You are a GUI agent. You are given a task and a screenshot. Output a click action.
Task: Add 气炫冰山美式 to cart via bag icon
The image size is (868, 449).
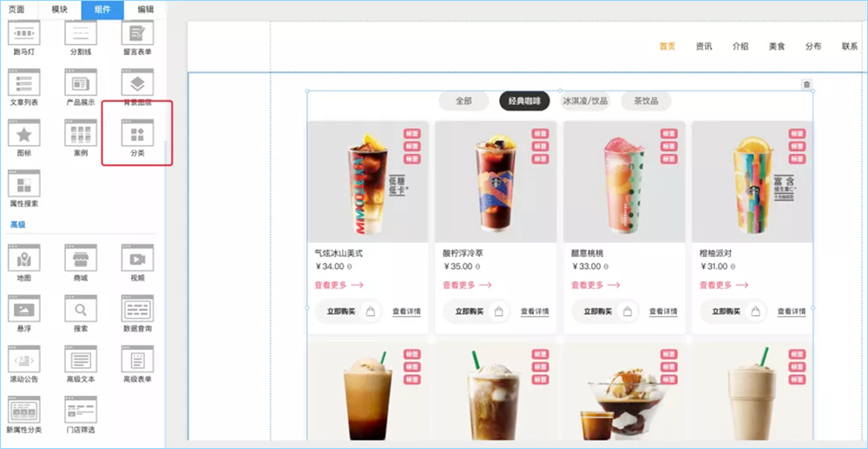371,312
